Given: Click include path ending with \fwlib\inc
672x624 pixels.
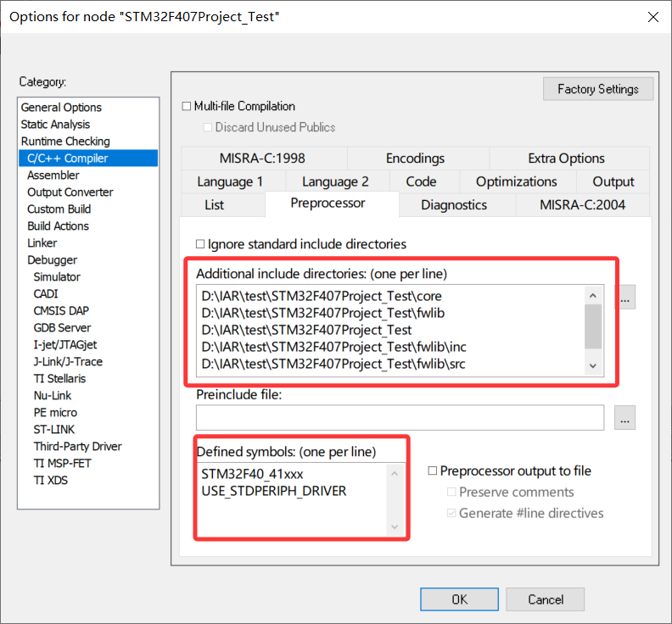Looking at the screenshot, I should pyautogui.click(x=333, y=347).
